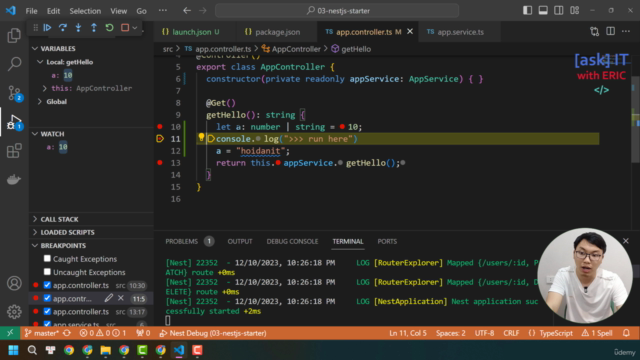This screenshot has height=360, width=640.
Task: Step over current line in debug toolbar
Action: pos(63,28)
